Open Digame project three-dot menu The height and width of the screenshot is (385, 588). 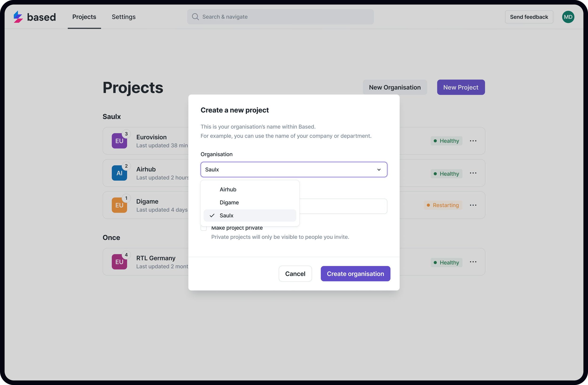coord(473,205)
